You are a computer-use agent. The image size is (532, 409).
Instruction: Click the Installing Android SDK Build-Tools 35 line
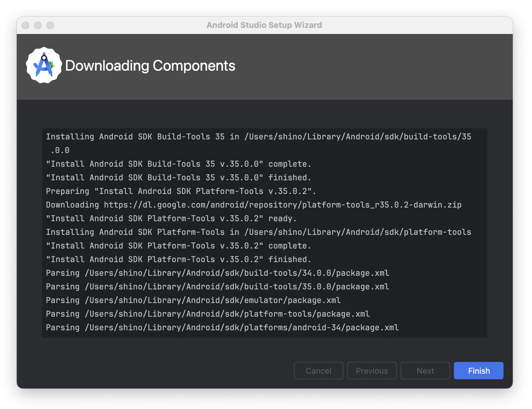coord(259,137)
